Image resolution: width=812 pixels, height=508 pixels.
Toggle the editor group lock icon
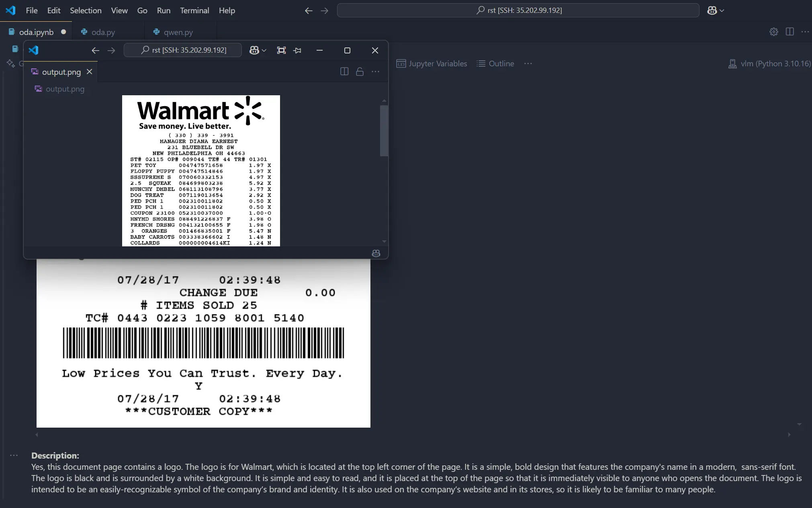click(x=360, y=72)
